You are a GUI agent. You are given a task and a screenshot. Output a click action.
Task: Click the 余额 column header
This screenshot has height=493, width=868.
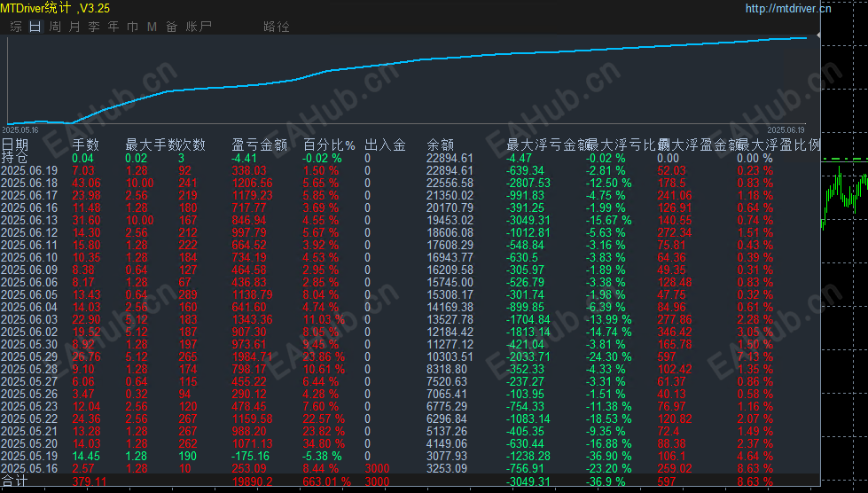click(x=441, y=145)
